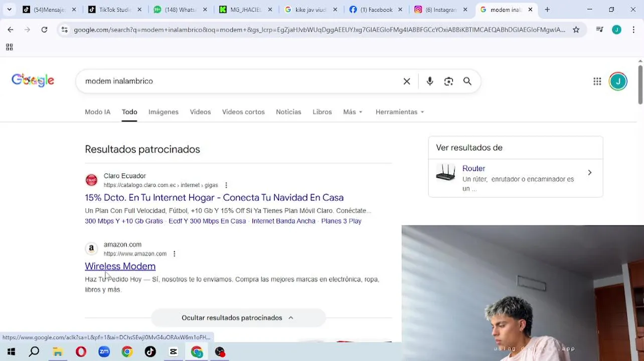Select the Videos search filter
This screenshot has width=644, height=361.
[x=200, y=112]
